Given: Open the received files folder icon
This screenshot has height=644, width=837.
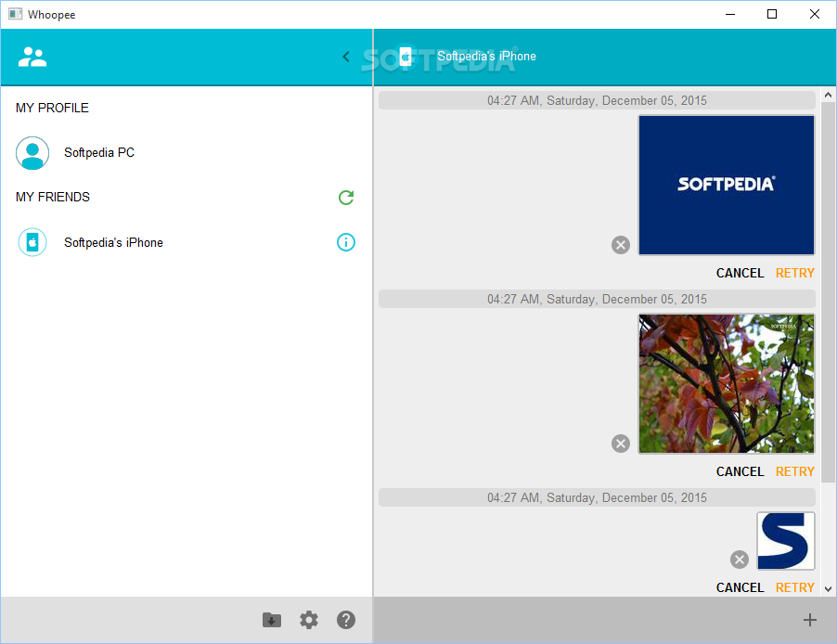Looking at the screenshot, I should (272, 620).
